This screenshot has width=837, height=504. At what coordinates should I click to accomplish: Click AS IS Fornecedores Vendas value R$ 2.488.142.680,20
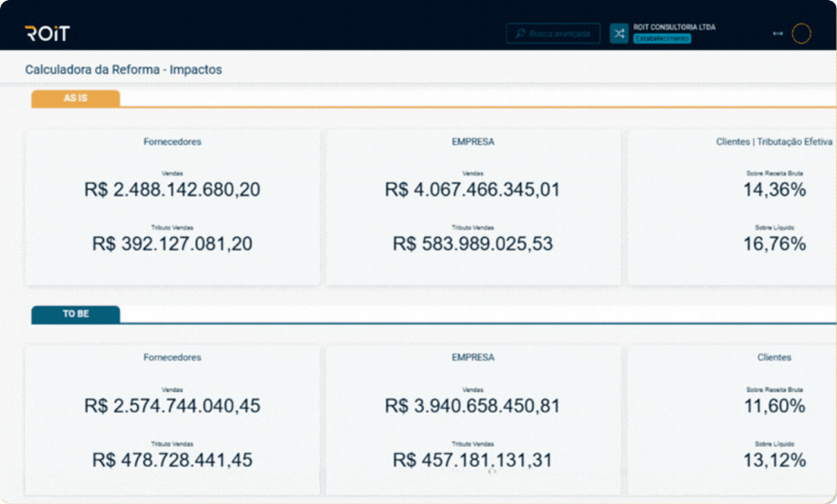point(172,190)
